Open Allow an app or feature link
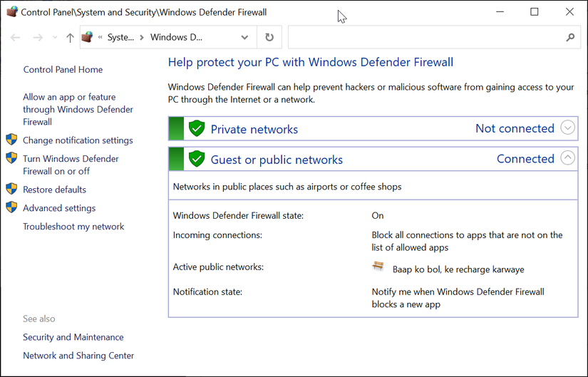This screenshot has width=588, height=377. [x=78, y=109]
